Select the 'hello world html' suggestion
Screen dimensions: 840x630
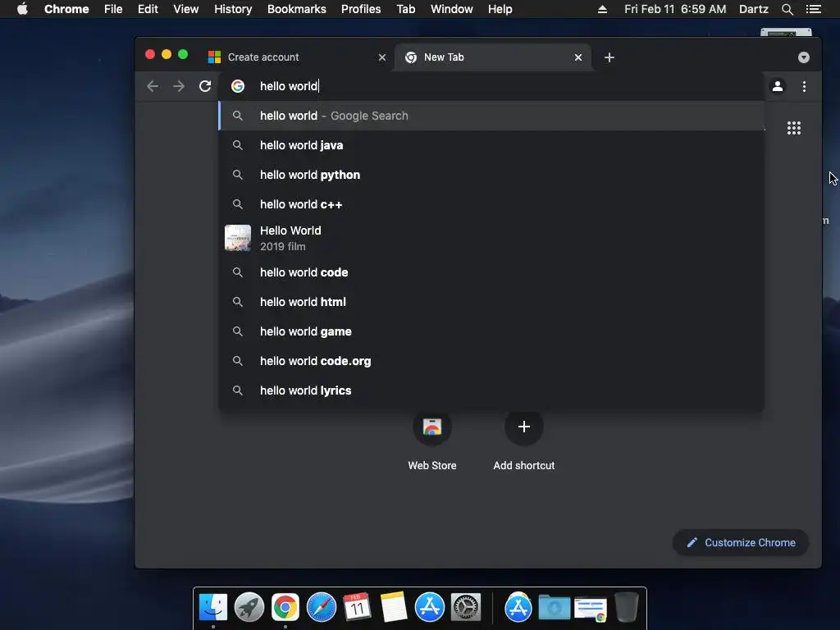point(492,302)
